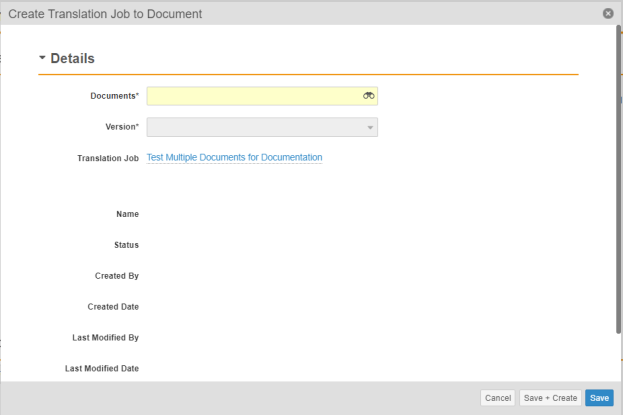Cancel the translation job dialog
Viewport: 623px width, 415px height.
point(497,398)
